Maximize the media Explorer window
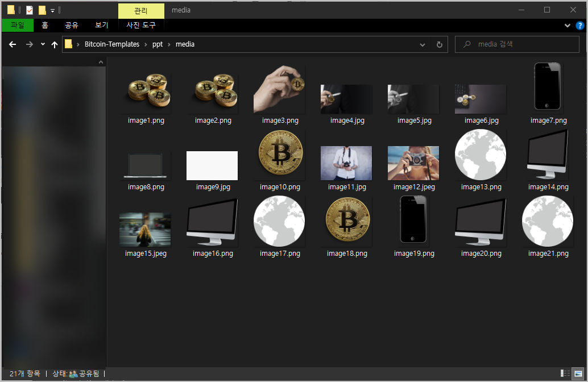Viewport: 588px width, 382px height. point(547,10)
